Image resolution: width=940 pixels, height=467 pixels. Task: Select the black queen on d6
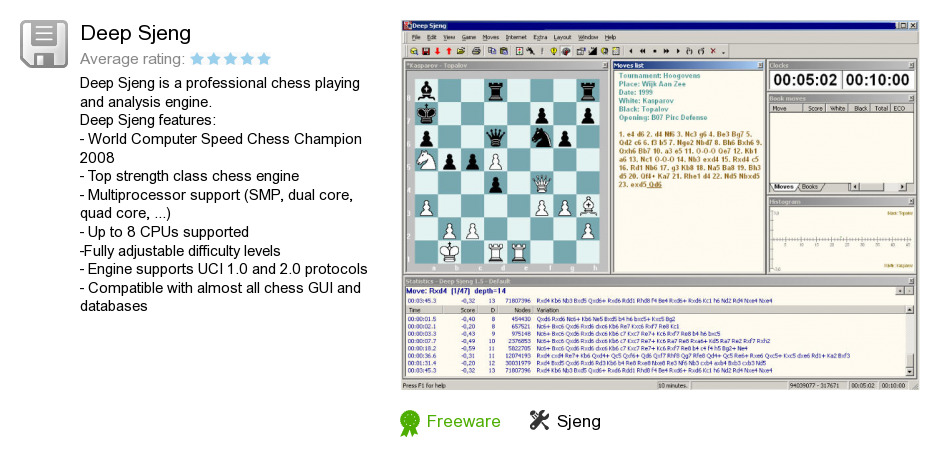[x=495, y=137]
